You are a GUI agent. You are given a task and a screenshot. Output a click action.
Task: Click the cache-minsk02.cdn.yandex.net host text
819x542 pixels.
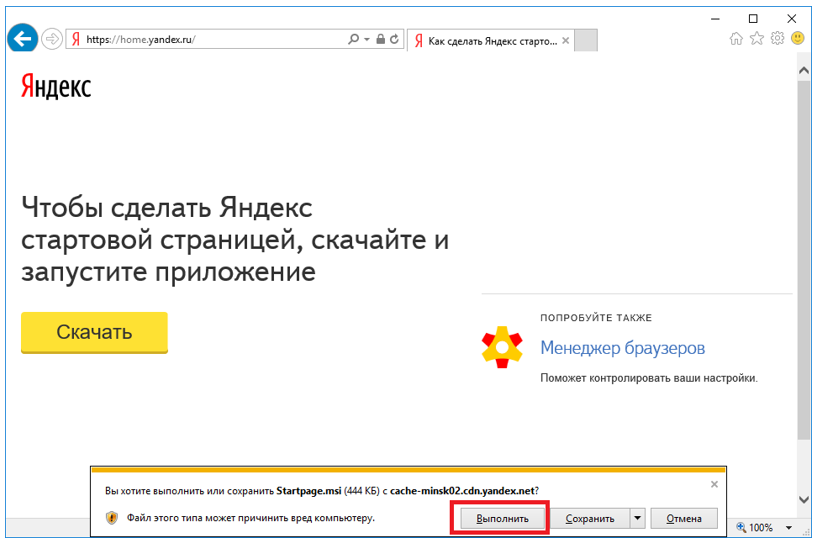(462, 491)
